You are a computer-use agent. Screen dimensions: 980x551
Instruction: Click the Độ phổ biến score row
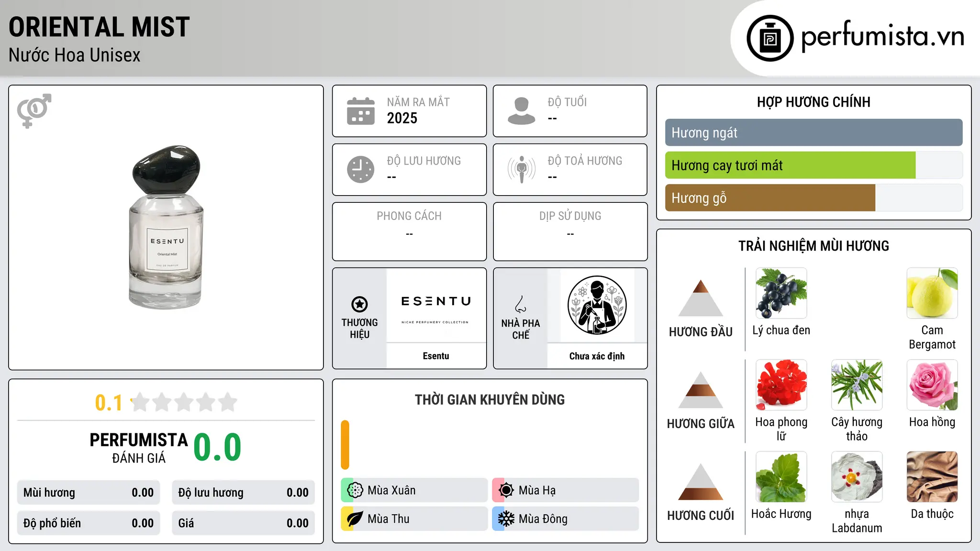tap(89, 523)
